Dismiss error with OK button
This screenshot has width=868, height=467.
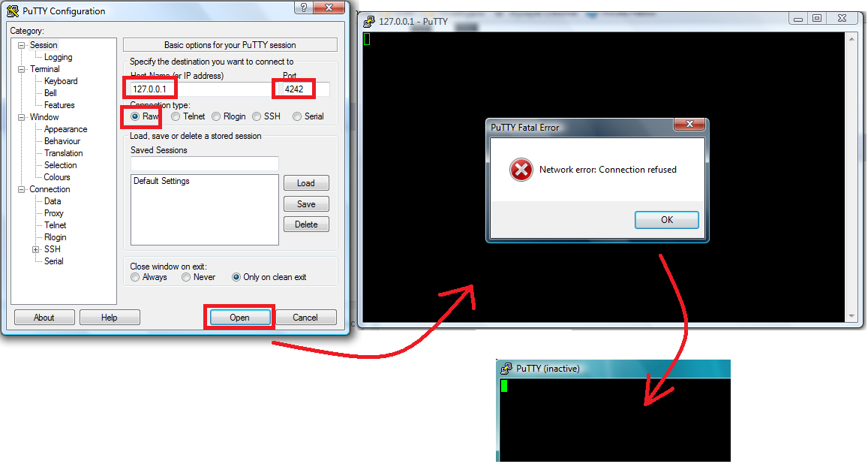point(666,220)
